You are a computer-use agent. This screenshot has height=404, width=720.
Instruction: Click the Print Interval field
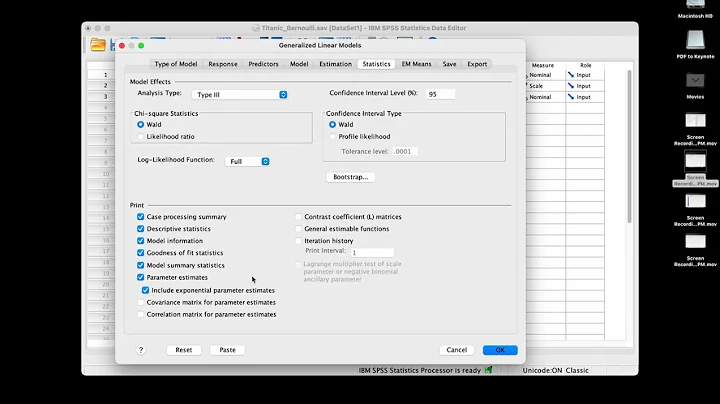coord(372,252)
